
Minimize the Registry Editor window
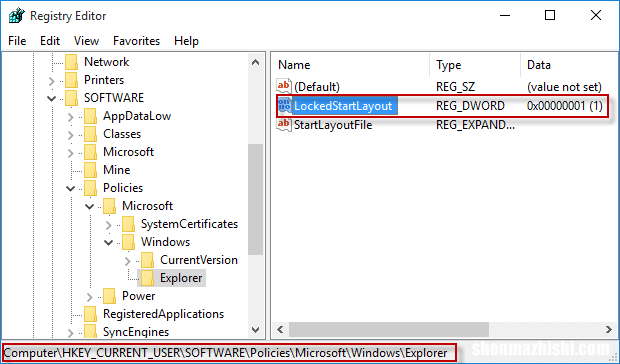click(505, 16)
